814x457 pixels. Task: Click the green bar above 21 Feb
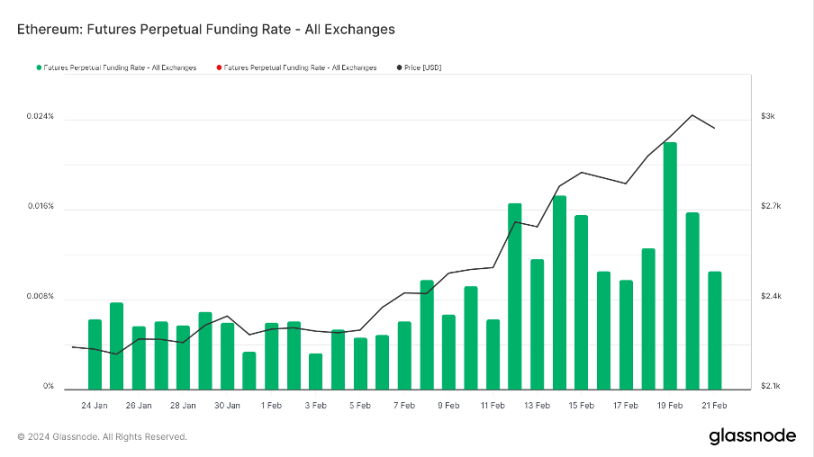715,330
